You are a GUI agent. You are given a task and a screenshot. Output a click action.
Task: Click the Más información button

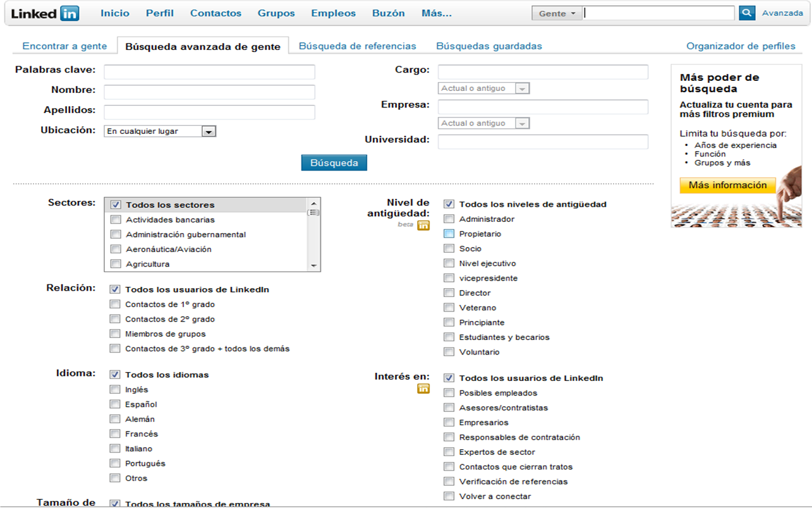tap(728, 185)
